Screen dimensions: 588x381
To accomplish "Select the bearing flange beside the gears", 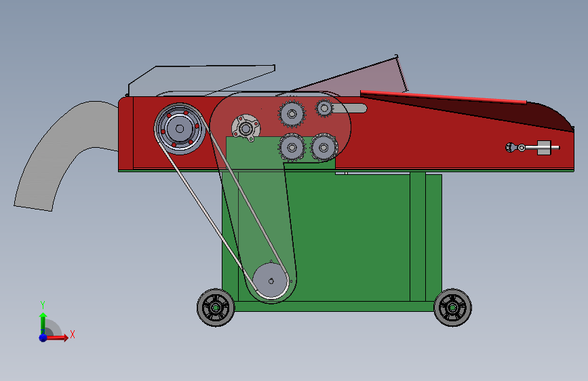I will click(246, 128).
